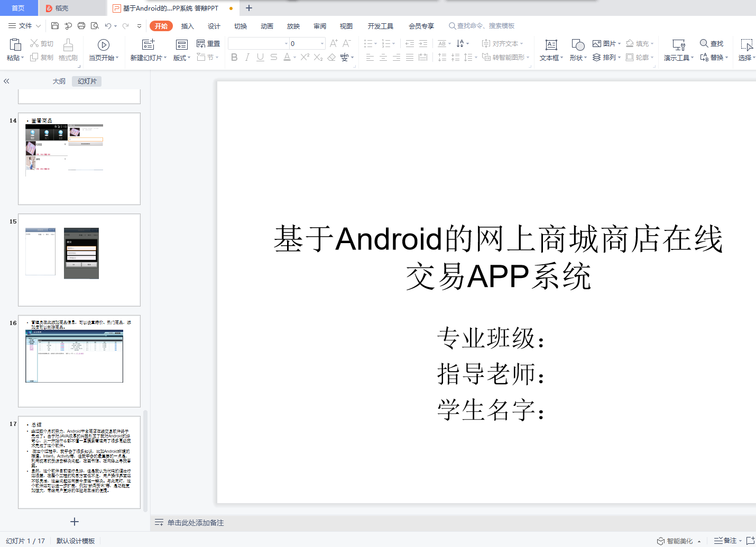Open the Shapes (形状) gallery
Viewport: 756px width, 547px height.
pyautogui.click(x=578, y=45)
